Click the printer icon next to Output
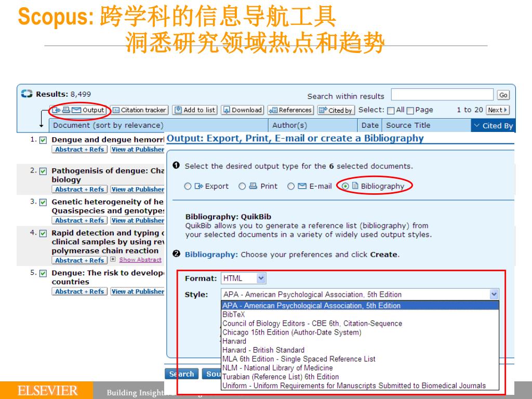The image size is (532, 399). 66,110
